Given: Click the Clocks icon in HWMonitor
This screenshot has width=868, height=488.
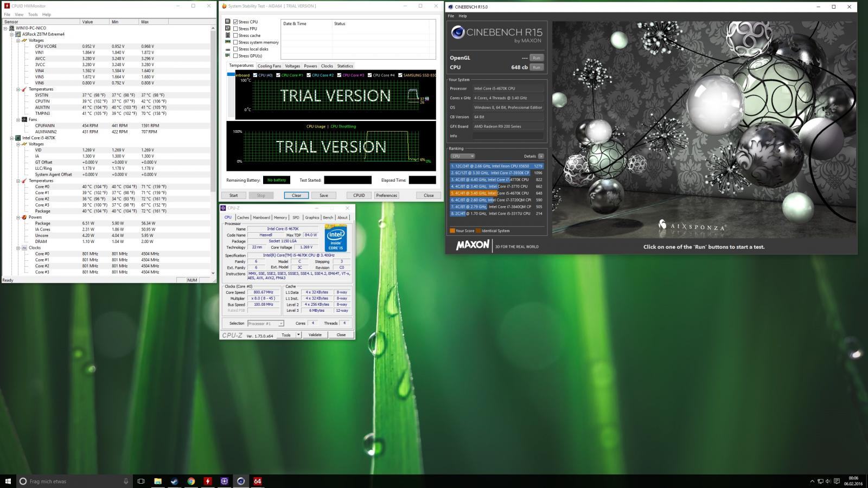Looking at the screenshot, I should [24, 247].
